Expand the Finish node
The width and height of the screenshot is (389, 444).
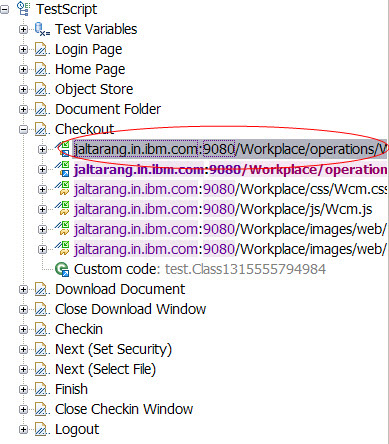23,390
